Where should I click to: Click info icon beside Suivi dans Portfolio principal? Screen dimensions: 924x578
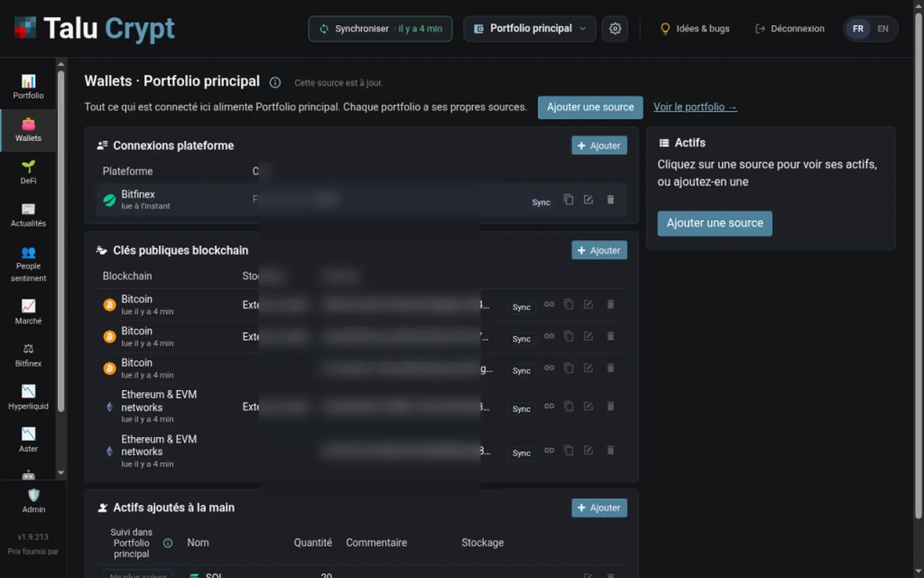pyautogui.click(x=168, y=543)
